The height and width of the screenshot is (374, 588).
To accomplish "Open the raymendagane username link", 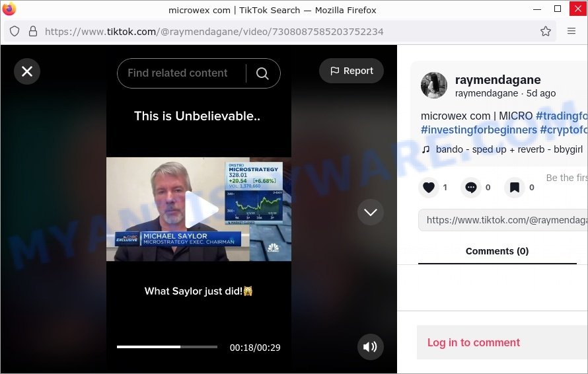I will 497,79.
